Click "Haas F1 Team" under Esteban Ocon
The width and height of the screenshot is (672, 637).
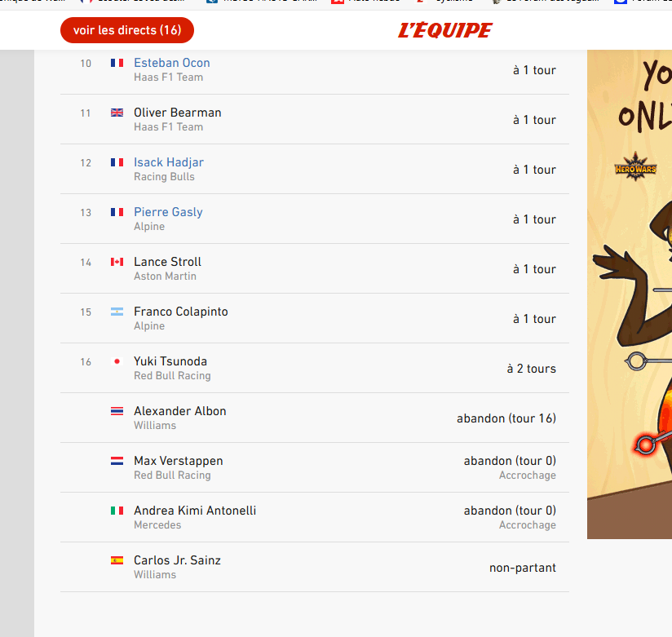[x=169, y=77]
